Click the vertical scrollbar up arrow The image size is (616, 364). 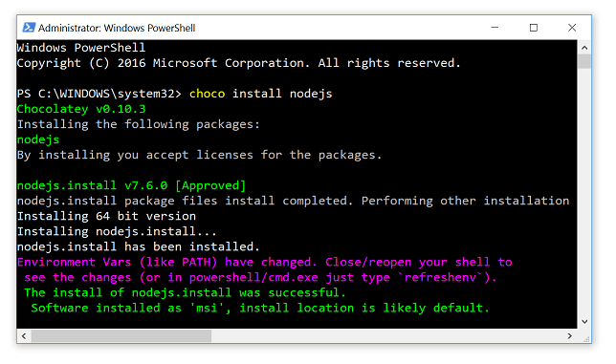[x=584, y=48]
